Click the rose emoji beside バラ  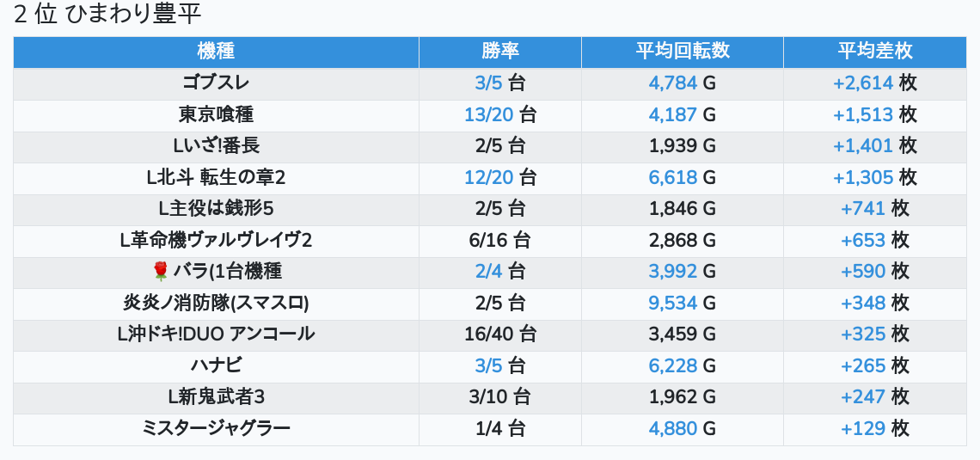(160, 272)
